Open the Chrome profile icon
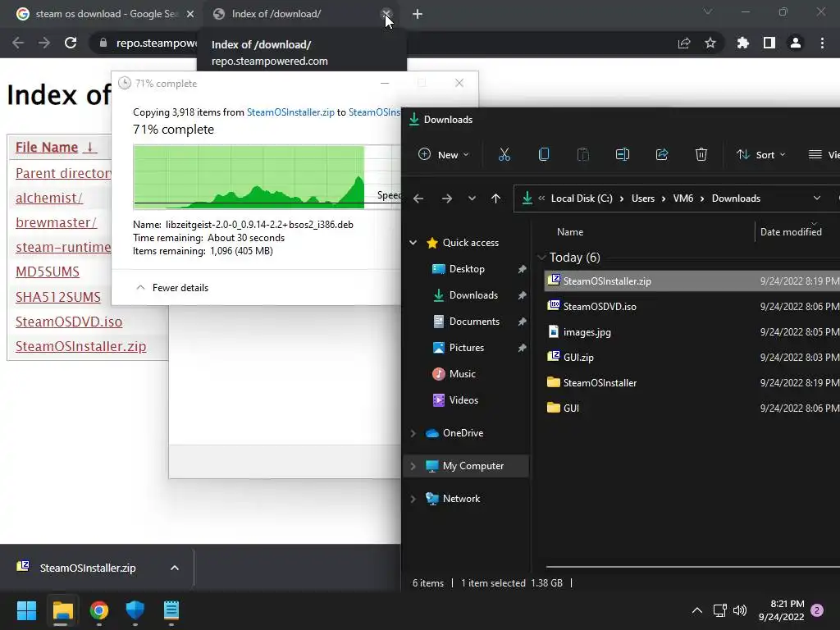Image resolution: width=840 pixels, height=630 pixels. click(796, 43)
